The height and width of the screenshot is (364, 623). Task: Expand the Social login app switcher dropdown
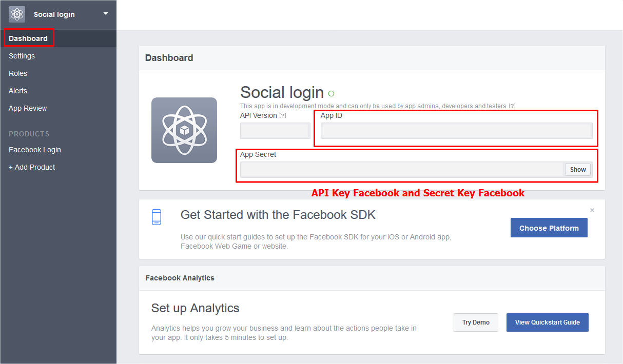(106, 14)
